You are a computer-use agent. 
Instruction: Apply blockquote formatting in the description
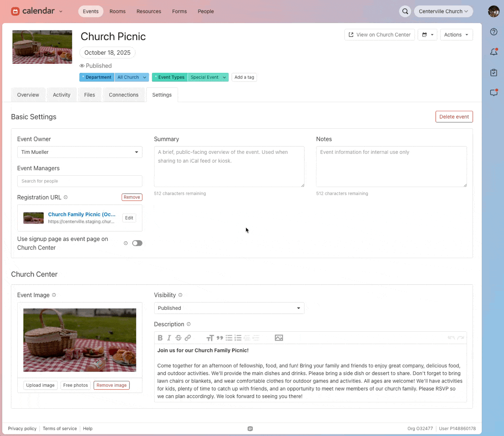[x=220, y=338]
